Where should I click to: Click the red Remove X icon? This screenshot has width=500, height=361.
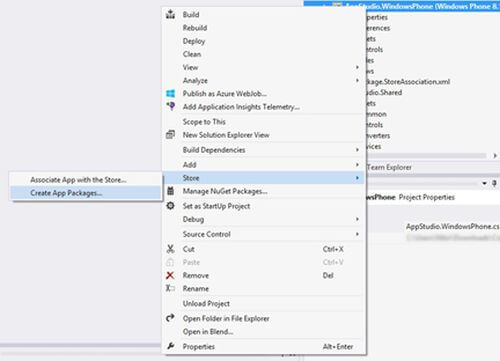pos(170,275)
